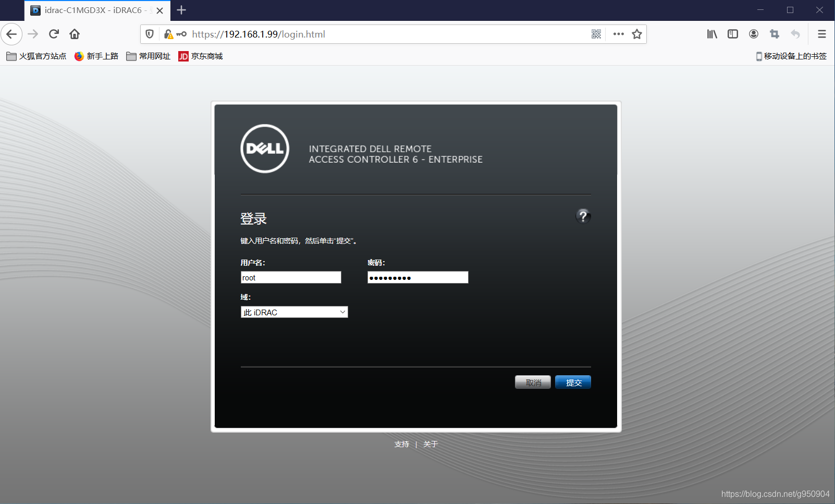Maximize the Firefox window

(x=790, y=10)
